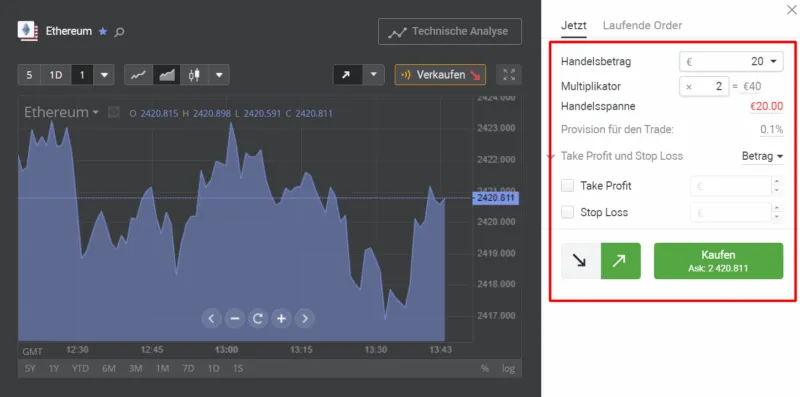The image size is (800, 397).
Task: Select the 7D time range
Action: 188,368
